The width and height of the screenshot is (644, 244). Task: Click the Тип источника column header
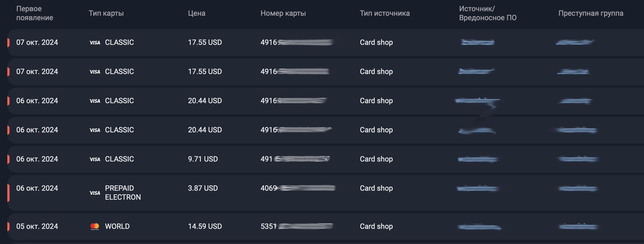tap(385, 13)
